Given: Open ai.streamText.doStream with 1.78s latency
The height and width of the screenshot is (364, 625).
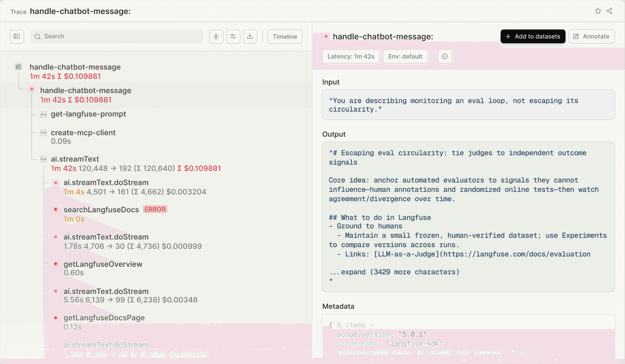Looking at the screenshot, I should (106, 237).
